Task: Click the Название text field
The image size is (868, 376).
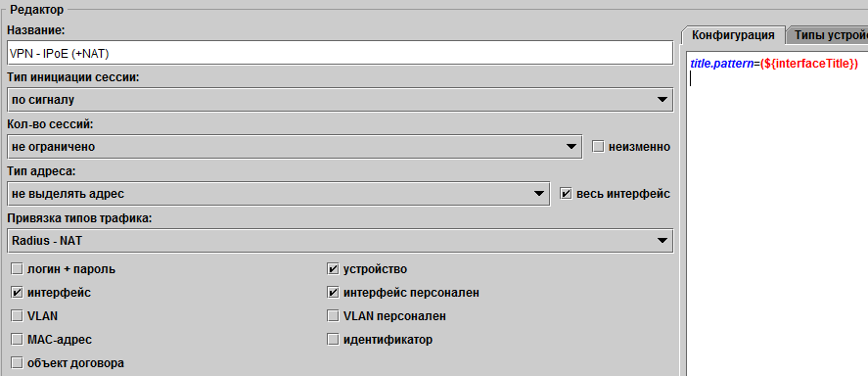Action: [x=340, y=54]
